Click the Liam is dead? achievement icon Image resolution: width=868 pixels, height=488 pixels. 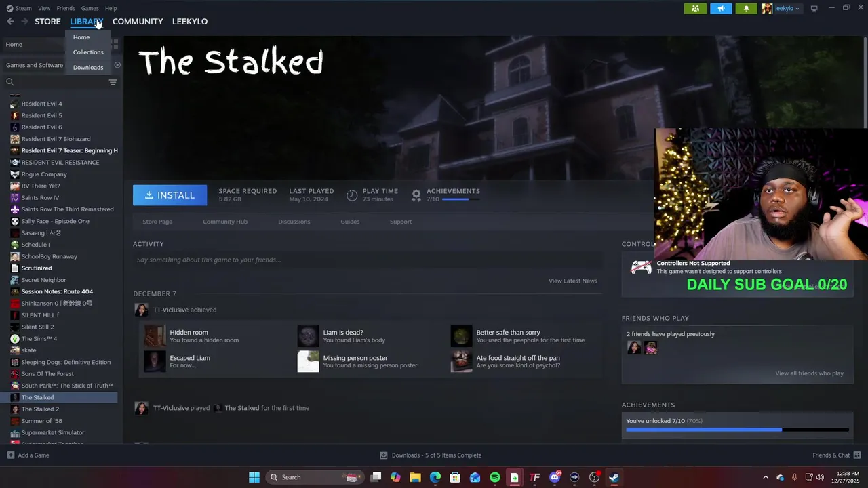(x=308, y=336)
